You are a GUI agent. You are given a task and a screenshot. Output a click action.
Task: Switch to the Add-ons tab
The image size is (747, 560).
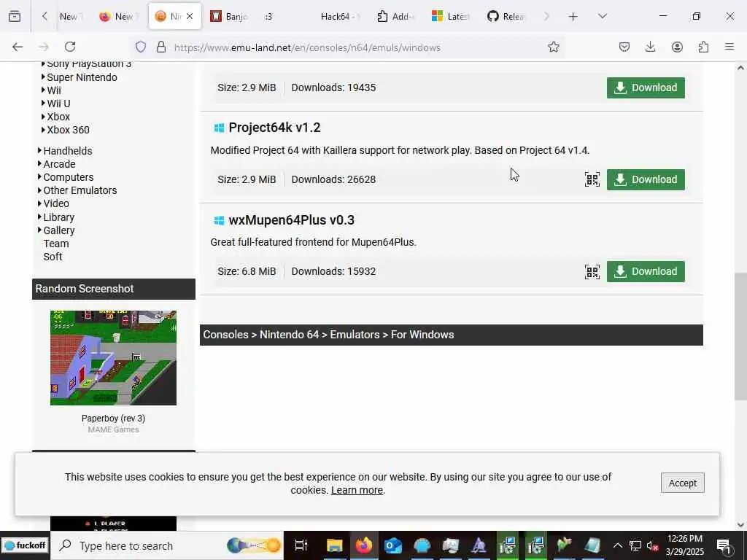tap(395, 17)
